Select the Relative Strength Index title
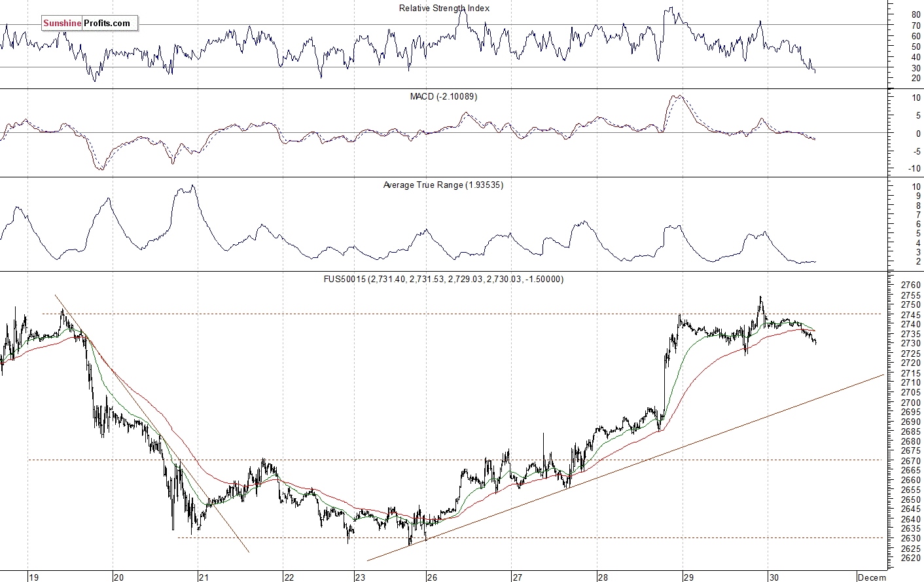Image resolution: width=924 pixels, height=582 pixels. 444,9
